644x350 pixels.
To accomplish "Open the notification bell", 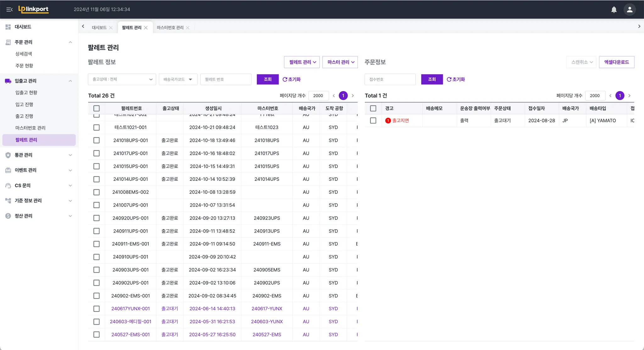I will pos(614,9).
